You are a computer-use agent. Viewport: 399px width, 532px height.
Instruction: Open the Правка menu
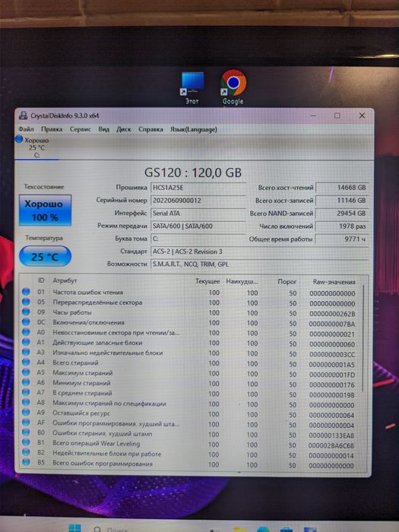52,129
